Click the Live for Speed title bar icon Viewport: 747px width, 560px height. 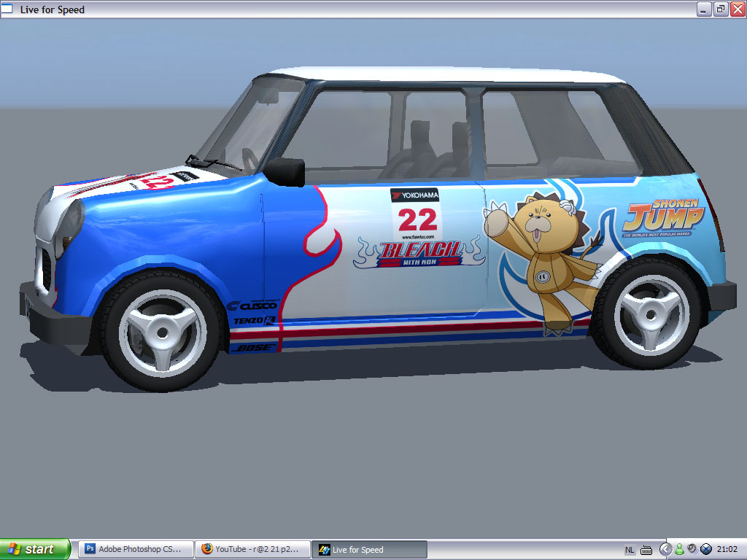(7, 9)
